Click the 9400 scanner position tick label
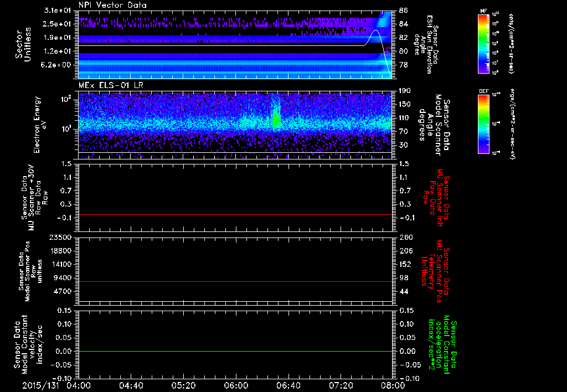567x392 pixels. pyautogui.click(x=63, y=278)
